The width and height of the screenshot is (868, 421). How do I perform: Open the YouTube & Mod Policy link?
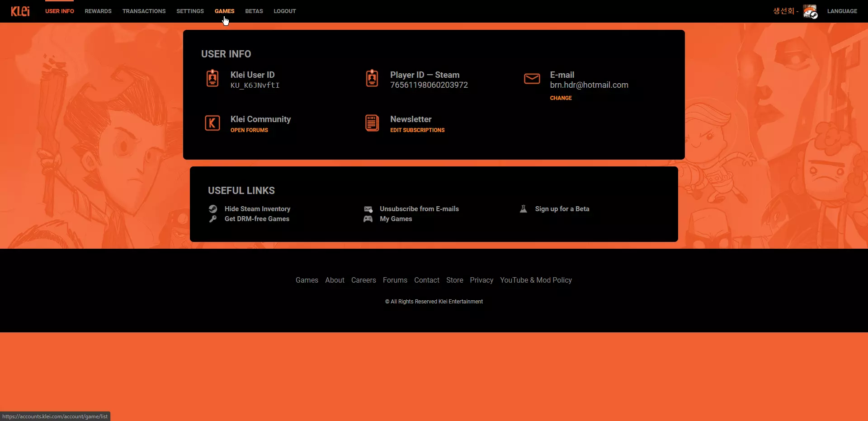coord(536,280)
